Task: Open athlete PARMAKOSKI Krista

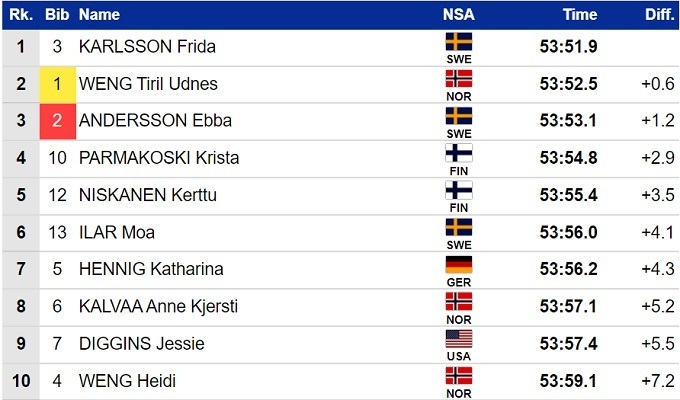Action: 159,158
